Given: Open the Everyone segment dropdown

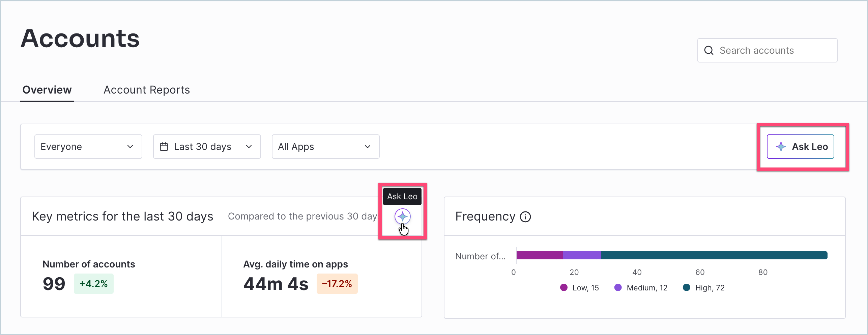Looking at the screenshot, I should click(x=88, y=147).
